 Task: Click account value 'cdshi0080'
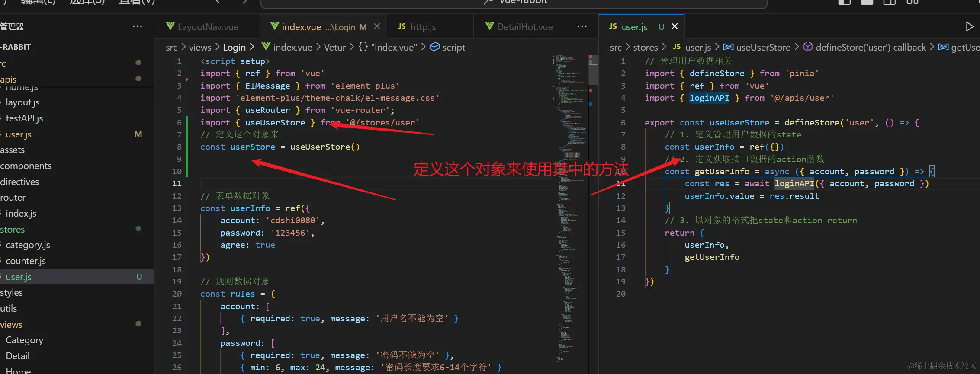tap(293, 220)
